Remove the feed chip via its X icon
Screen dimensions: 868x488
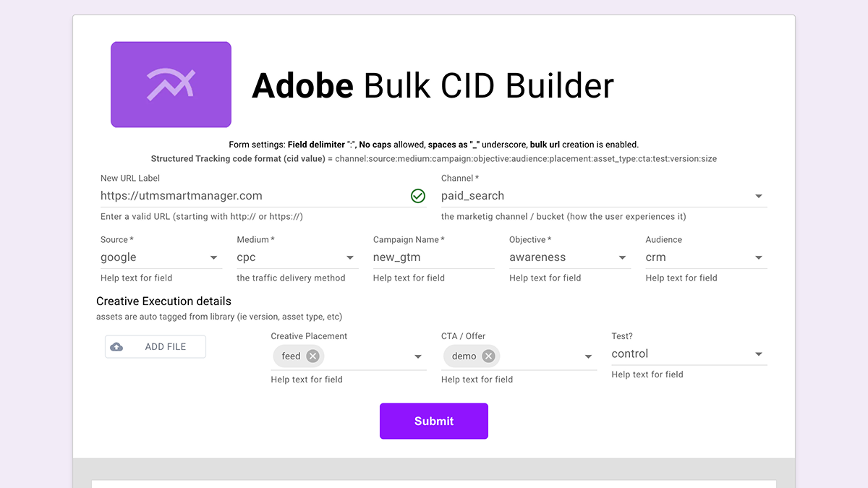[x=312, y=356]
